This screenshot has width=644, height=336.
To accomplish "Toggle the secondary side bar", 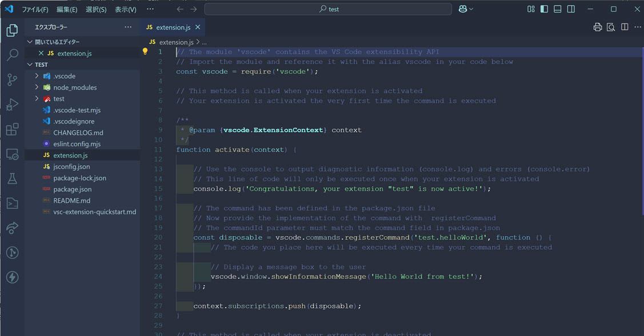I will 570,9.
